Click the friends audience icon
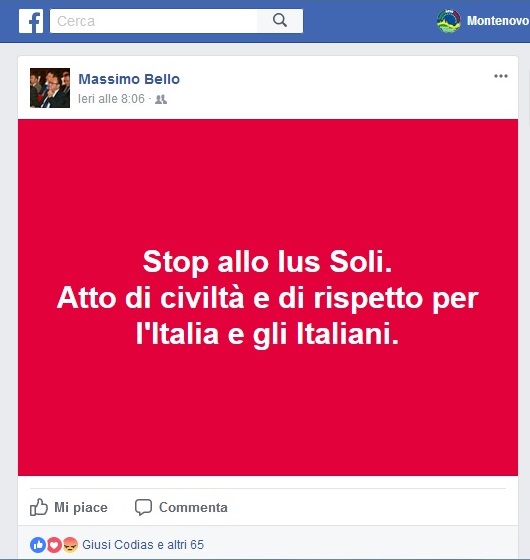 161,99
